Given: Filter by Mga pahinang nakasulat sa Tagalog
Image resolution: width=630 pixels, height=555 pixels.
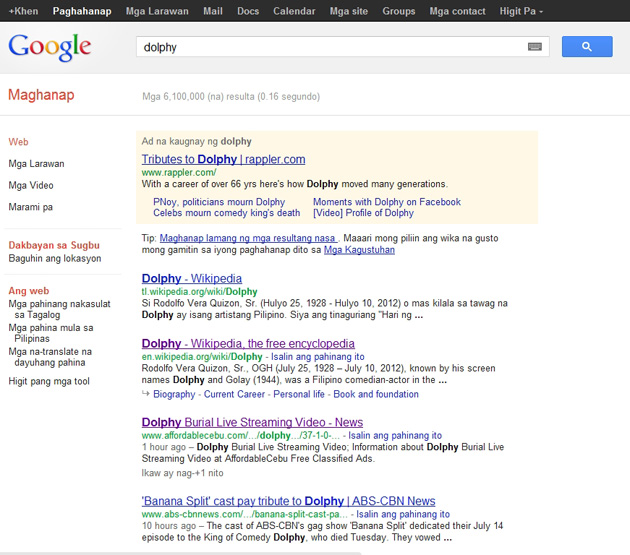Looking at the screenshot, I should [59, 309].
